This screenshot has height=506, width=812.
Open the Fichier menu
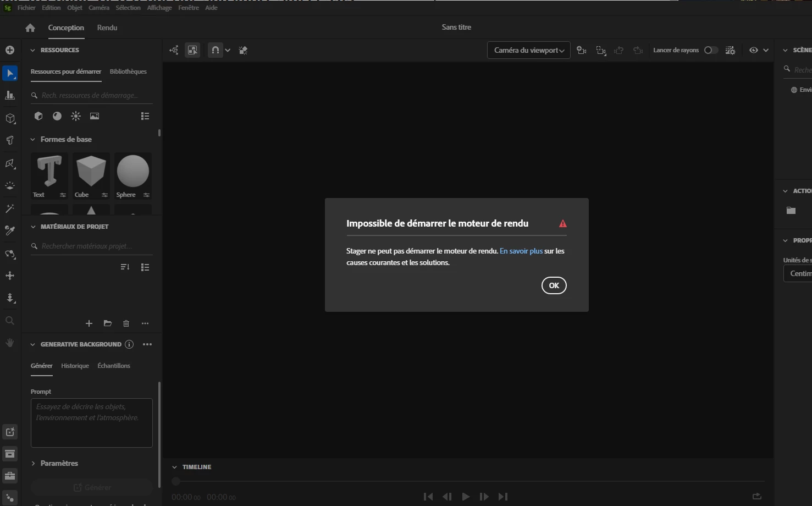coord(26,8)
